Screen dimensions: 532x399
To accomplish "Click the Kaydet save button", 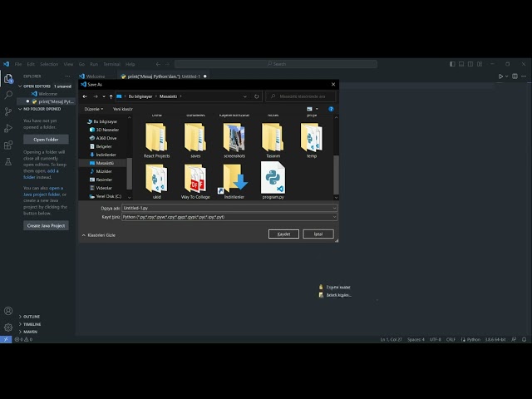I will pos(283,234).
